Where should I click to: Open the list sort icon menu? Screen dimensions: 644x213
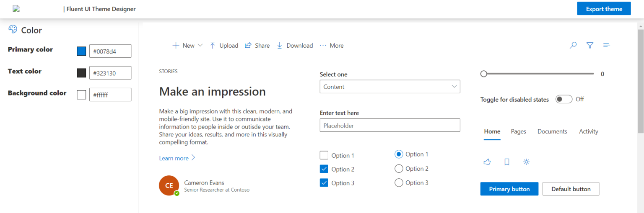606,45
